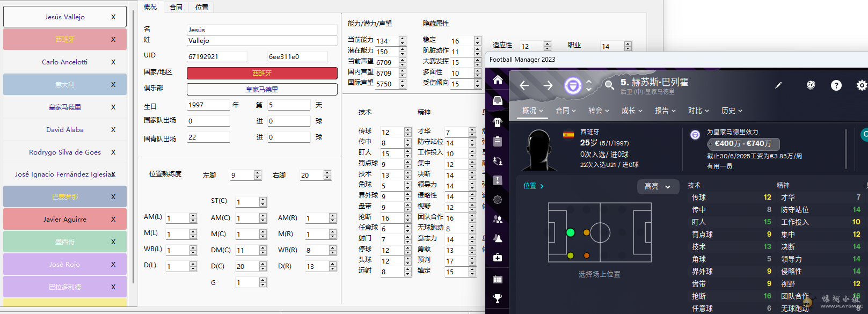Open 位置 link above the pitch

click(x=534, y=186)
